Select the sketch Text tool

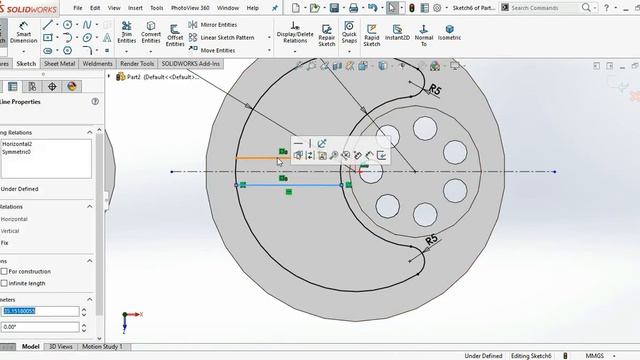[x=107, y=38]
